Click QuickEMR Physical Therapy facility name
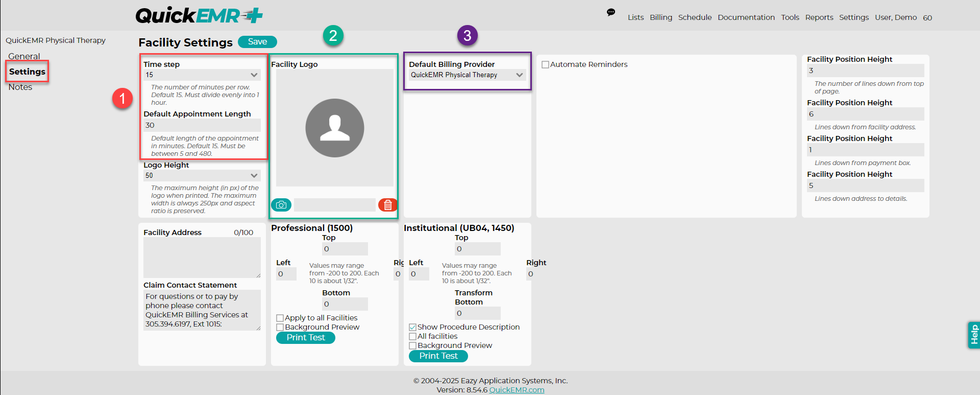Image resolution: width=980 pixels, height=395 pixels. (56, 40)
